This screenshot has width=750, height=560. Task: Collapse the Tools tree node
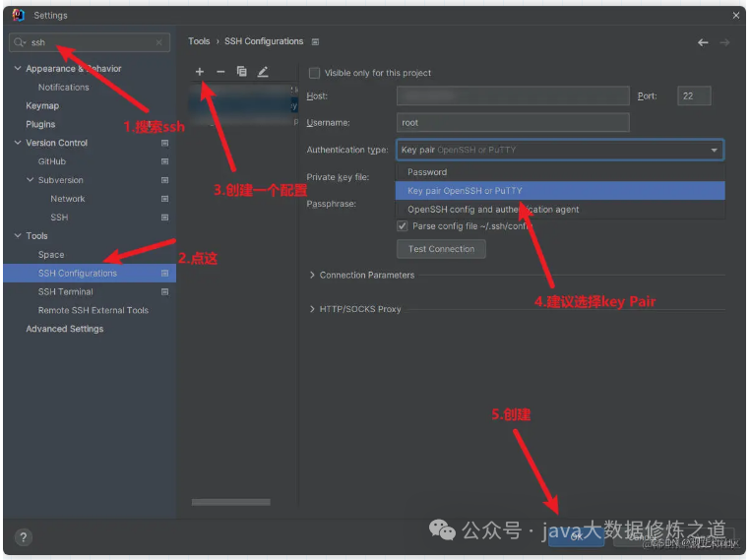point(18,235)
